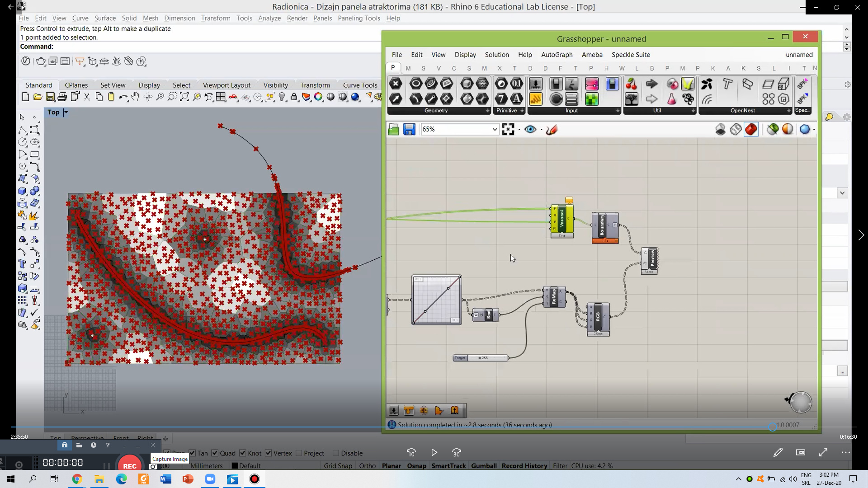This screenshot has height=488, width=868.
Task: Click the cherry icon in Util panel
Action: [632, 84]
